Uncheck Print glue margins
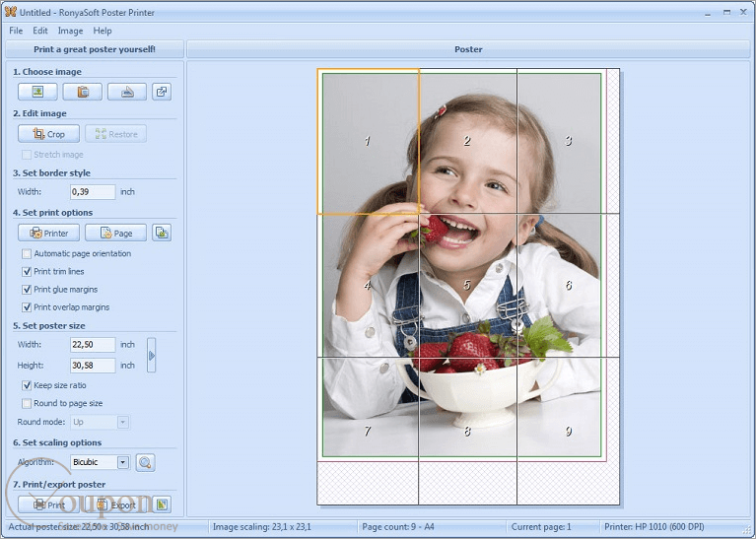 pos(27,290)
